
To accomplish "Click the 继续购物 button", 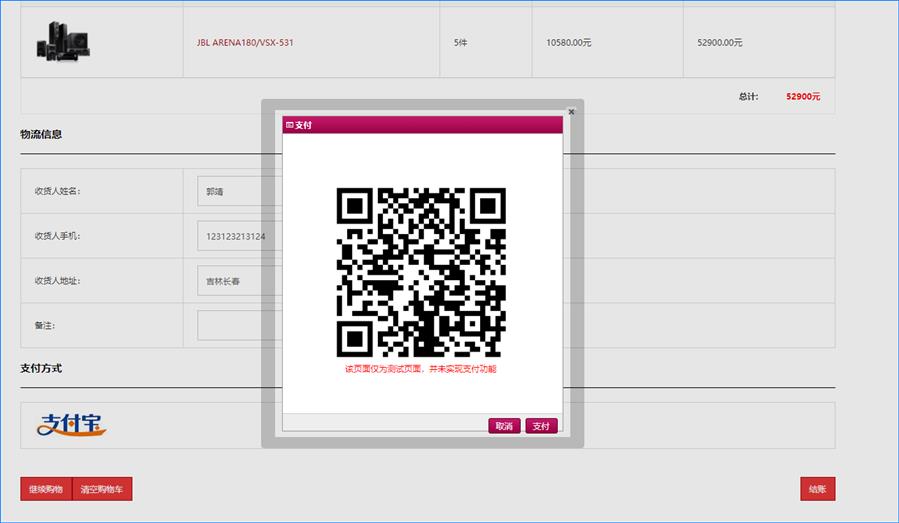I will pyautogui.click(x=46, y=489).
